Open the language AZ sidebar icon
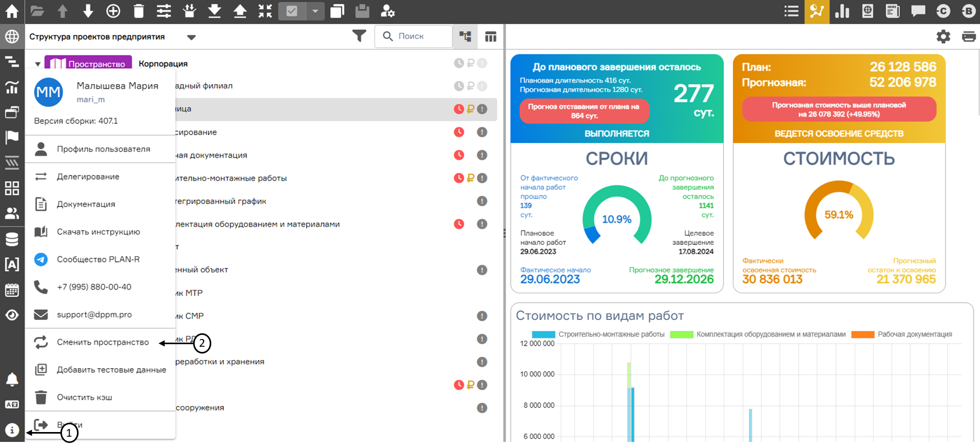The height and width of the screenshot is (444, 980). 11,404
